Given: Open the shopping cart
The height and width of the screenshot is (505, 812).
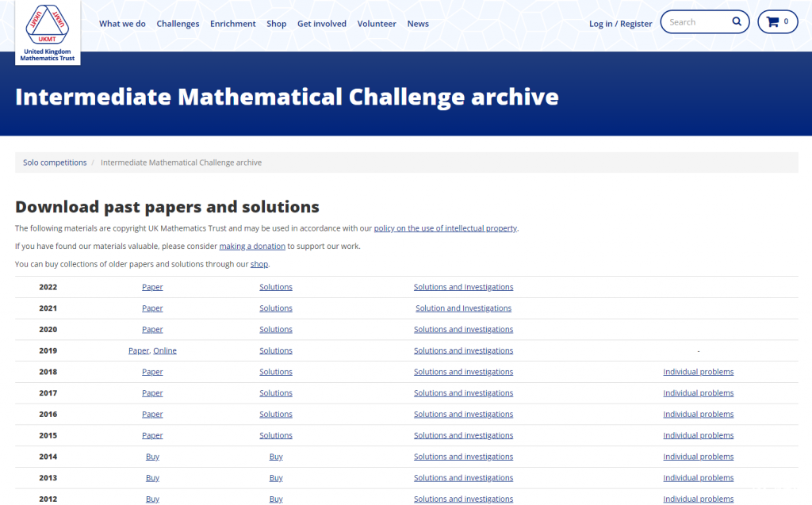Looking at the screenshot, I should (777, 21).
